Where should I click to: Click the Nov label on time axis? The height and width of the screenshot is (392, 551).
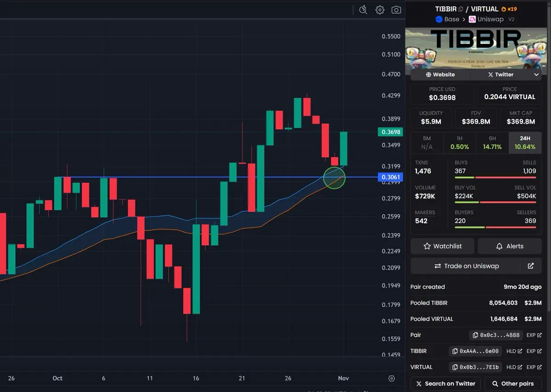[343, 378]
